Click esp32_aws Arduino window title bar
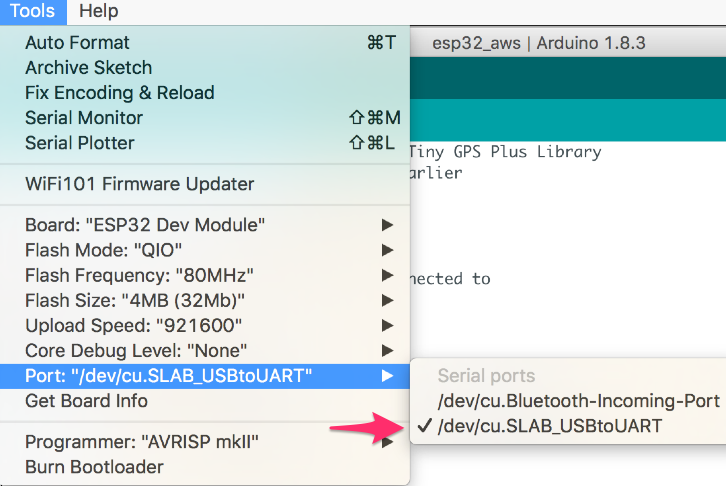This screenshot has width=726, height=486. coord(568,43)
